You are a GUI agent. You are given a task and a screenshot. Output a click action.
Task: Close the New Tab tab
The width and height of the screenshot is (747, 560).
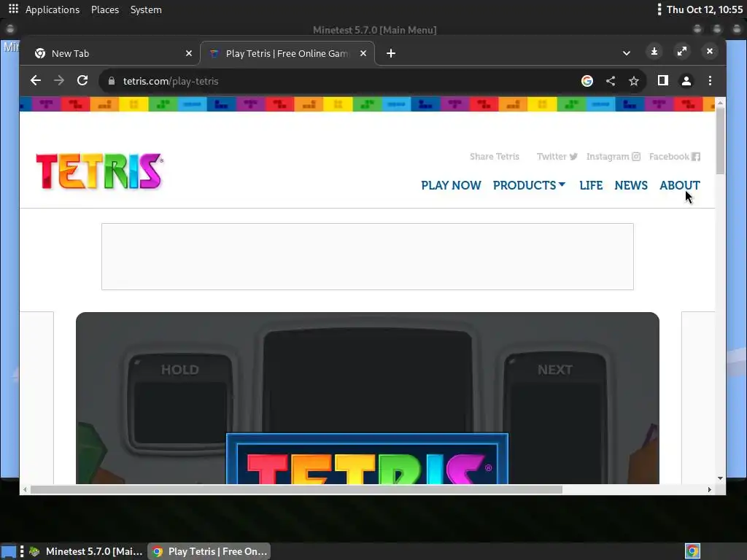189,53
